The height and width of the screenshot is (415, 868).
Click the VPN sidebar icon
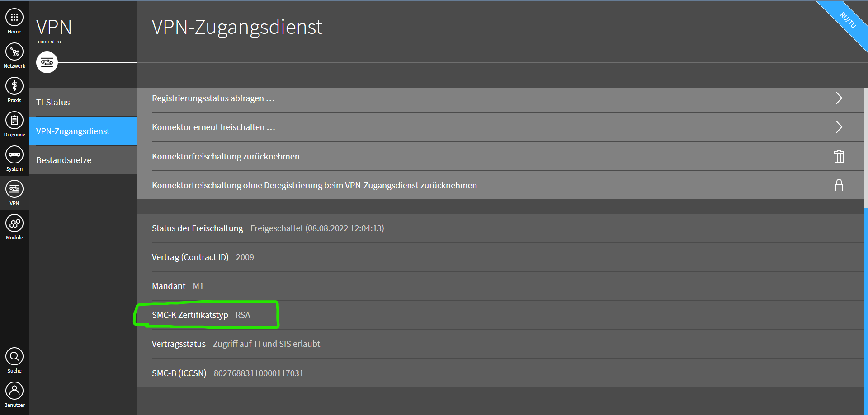coord(14,189)
